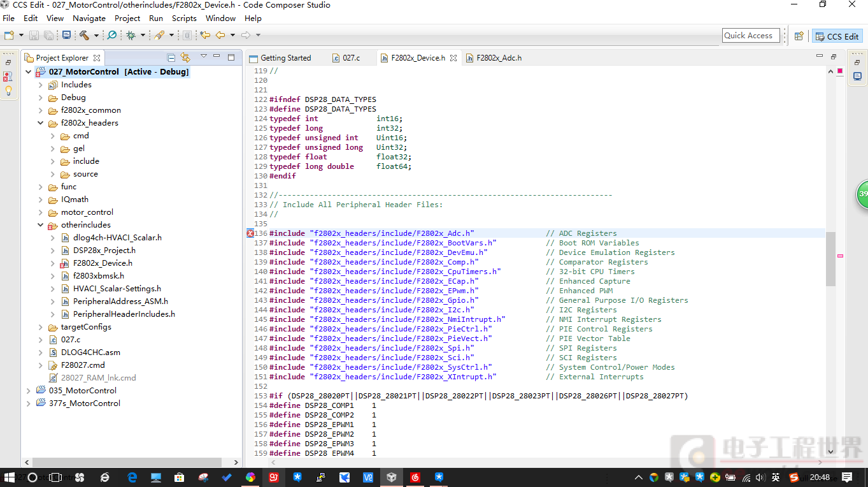Switch to the 027.c editor tab
This screenshot has height=487, width=868.
(x=346, y=58)
